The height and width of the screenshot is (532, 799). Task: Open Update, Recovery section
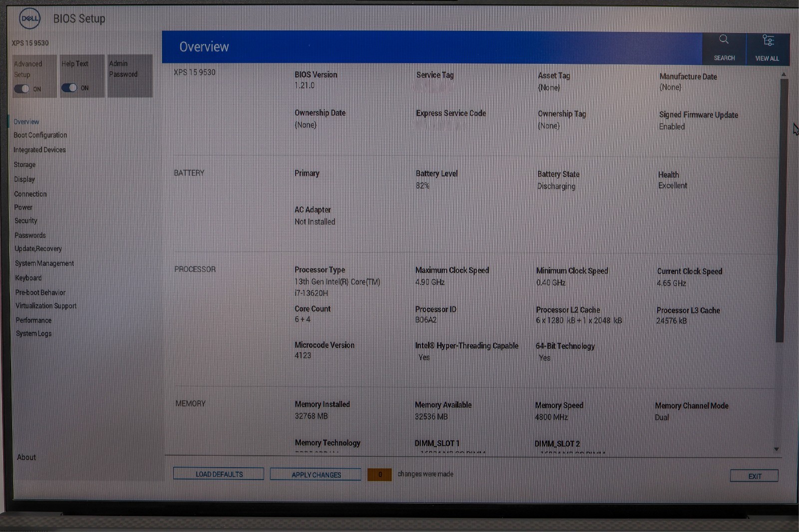pos(38,249)
